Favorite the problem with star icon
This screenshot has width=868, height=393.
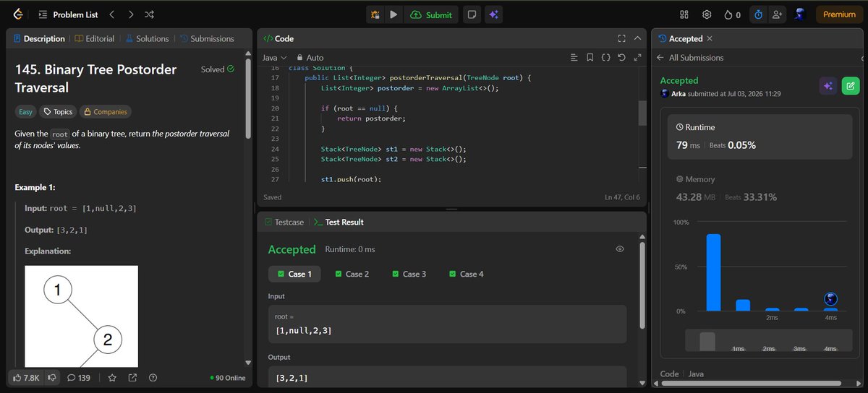pyautogui.click(x=112, y=377)
